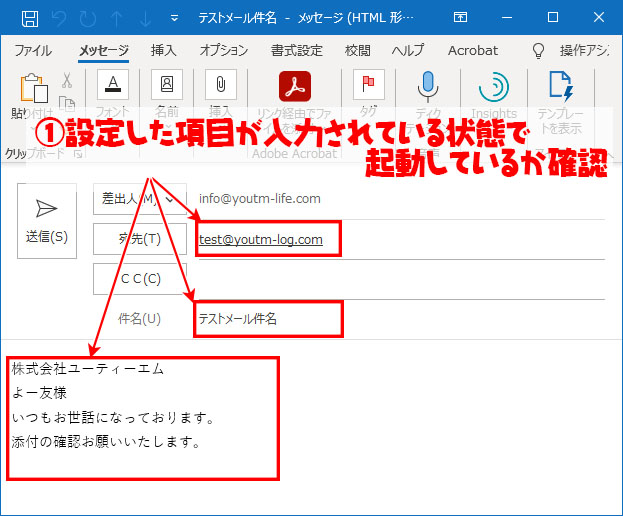
Task: Click body line よー友様
Action: click(39, 393)
